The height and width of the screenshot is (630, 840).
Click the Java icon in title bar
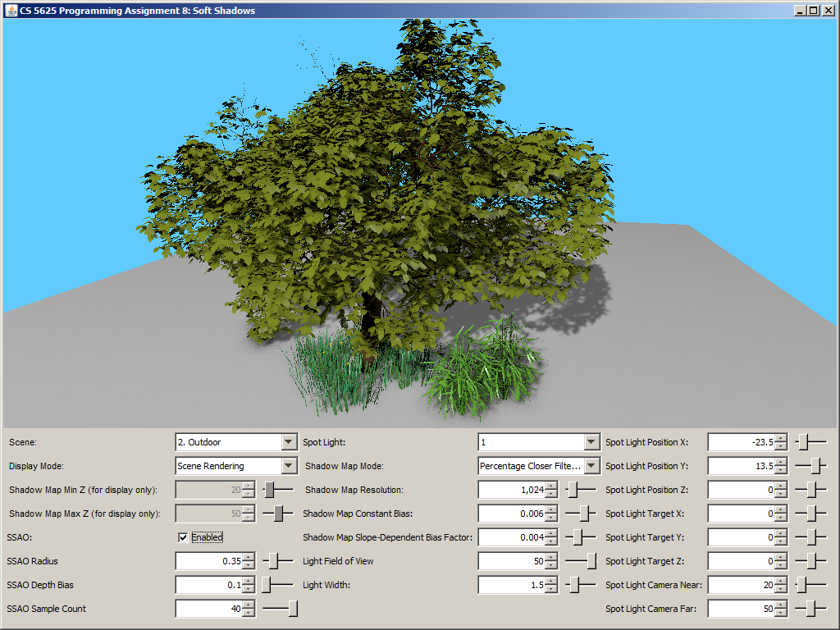click(x=11, y=11)
